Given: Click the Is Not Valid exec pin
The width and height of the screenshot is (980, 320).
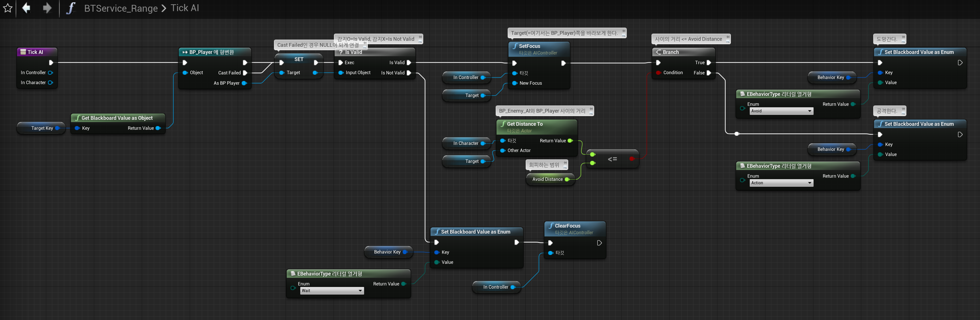Looking at the screenshot, I should [x=409, y=73].
